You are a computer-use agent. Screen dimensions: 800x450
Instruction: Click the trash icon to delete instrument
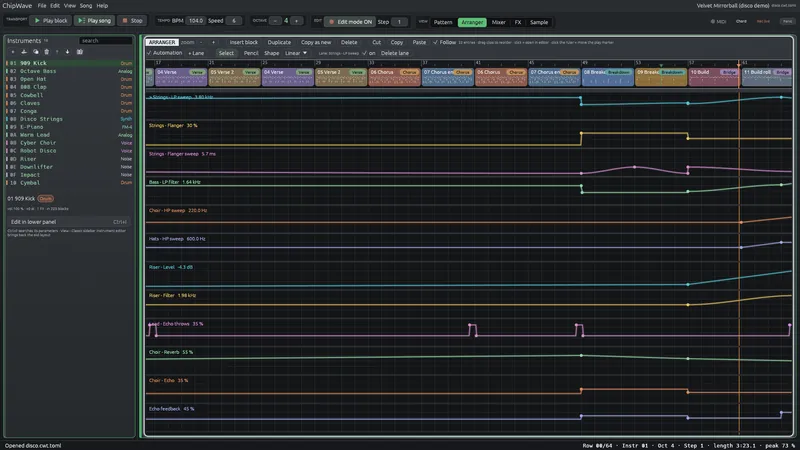point(46,52)
